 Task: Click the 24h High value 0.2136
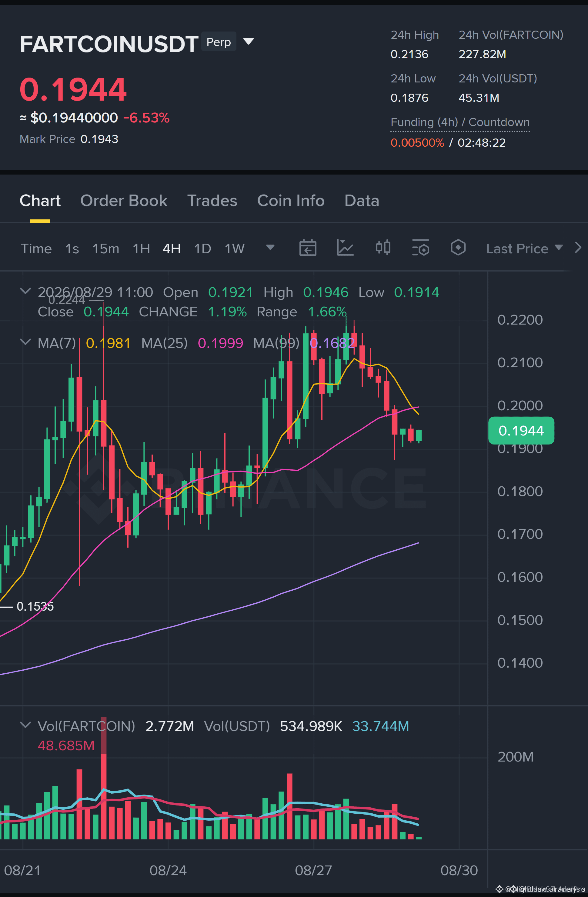tap(409, 54)
